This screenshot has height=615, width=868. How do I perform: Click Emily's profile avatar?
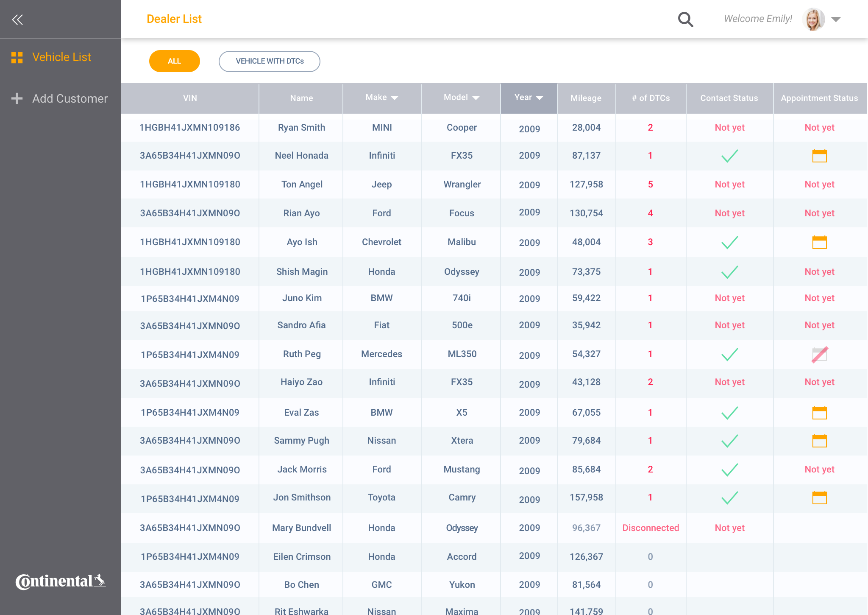(813, 19)
